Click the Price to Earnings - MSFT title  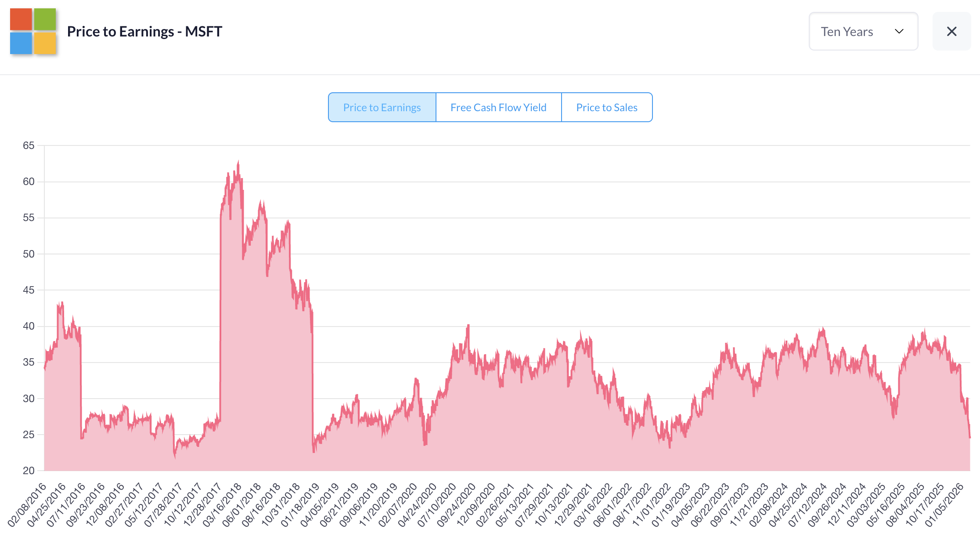point(144,31)
